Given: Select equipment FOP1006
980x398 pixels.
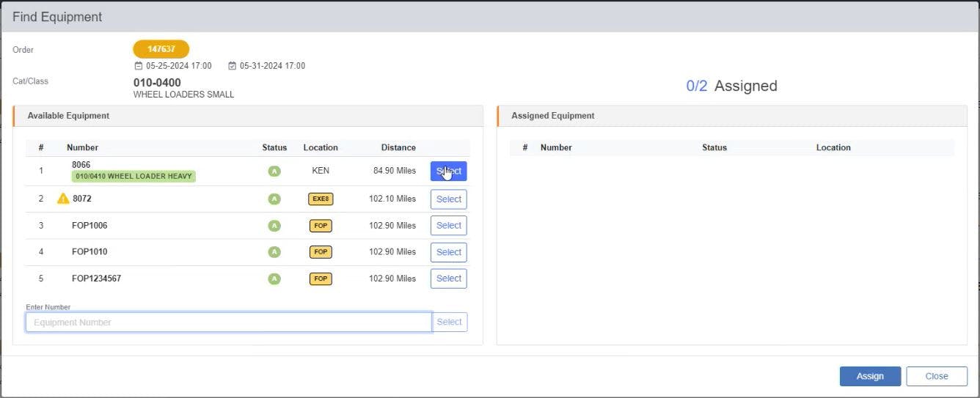Looking at the screenshot, I should pyautogui.click(x=448, y=226).
